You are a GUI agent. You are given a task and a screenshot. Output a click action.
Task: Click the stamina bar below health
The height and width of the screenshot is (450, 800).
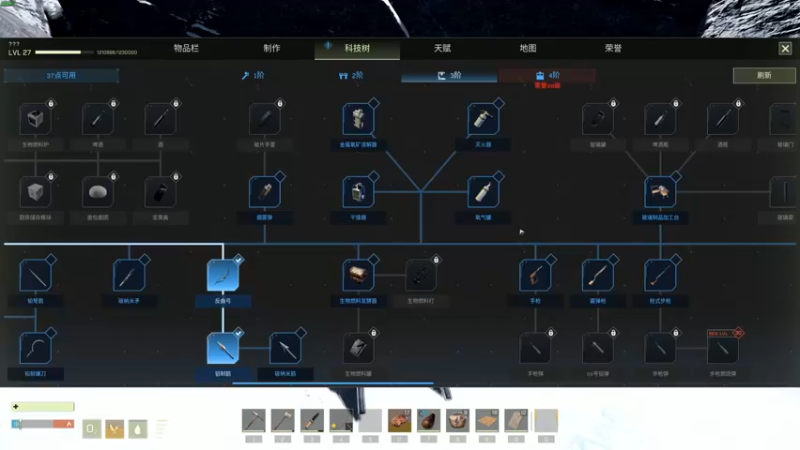click(x=43, y=424)
